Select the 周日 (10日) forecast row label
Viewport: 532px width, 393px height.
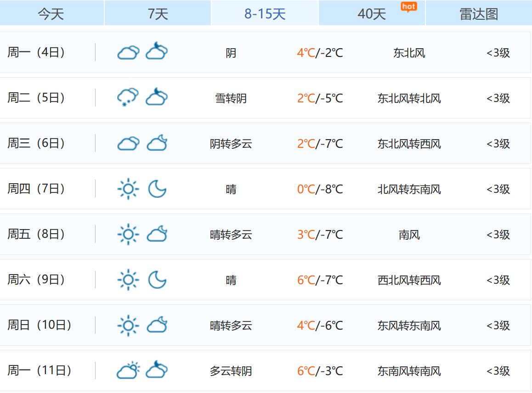[40, 325]
